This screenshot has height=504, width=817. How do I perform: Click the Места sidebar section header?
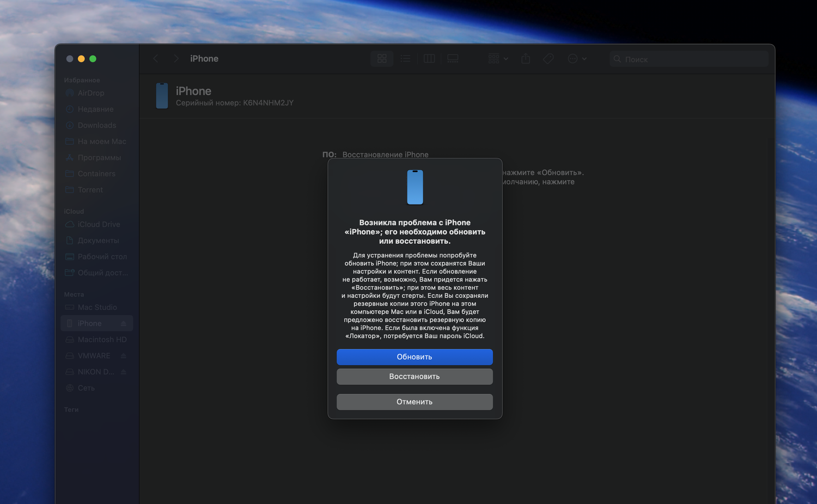(x=74, y=294)
